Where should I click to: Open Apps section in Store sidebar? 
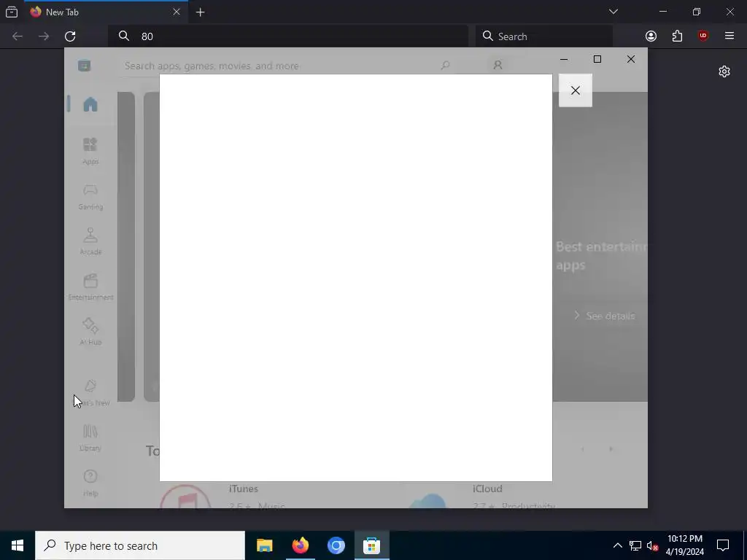point(90,151)
